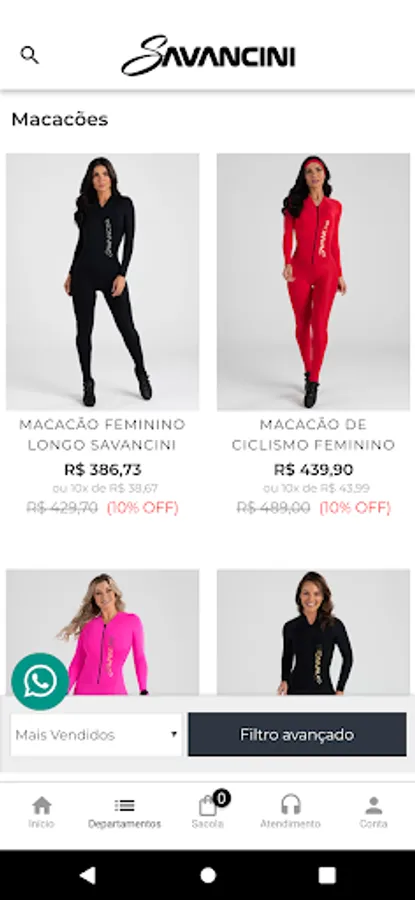Click the Savancini logo
Image resolution: width=415 pixels, height=900 pixels.
tap(208, 56)
